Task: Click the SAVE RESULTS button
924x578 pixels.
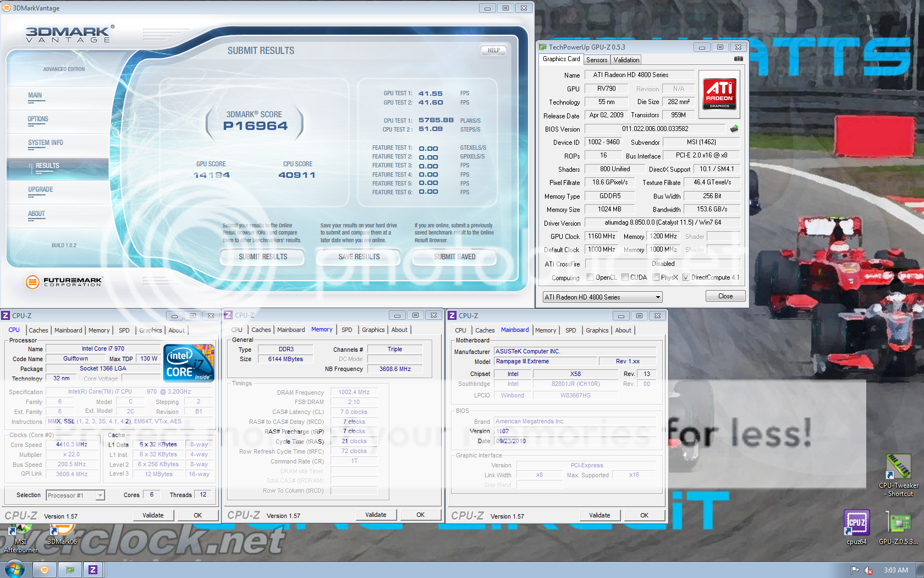Action: coord(359,257)
